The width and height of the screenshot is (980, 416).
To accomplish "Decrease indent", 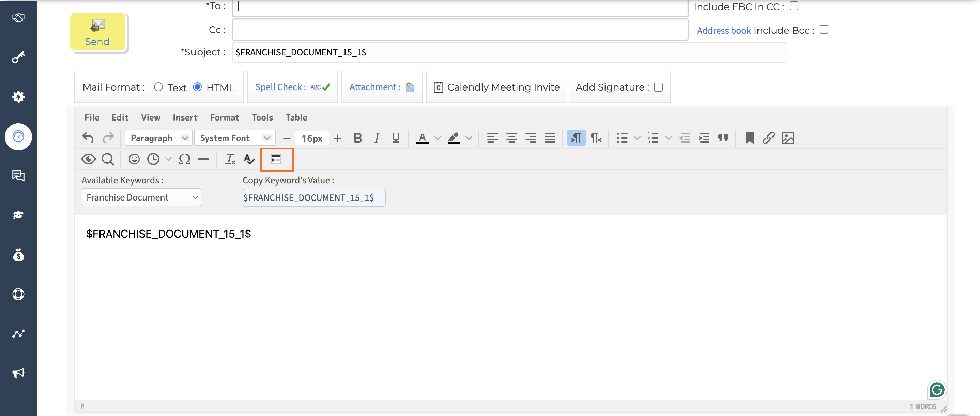I will [x=685, y=138].
